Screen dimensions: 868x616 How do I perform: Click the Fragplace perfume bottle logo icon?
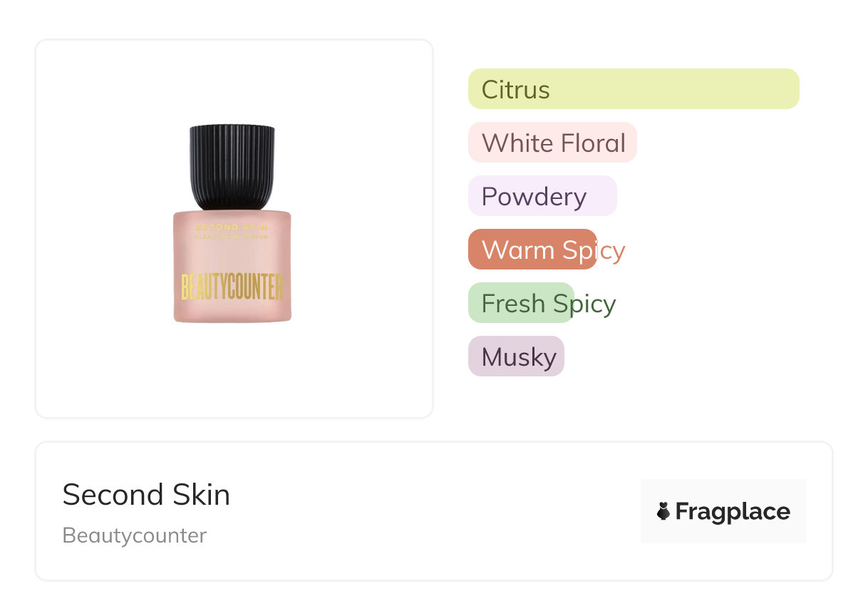(663, 511)
